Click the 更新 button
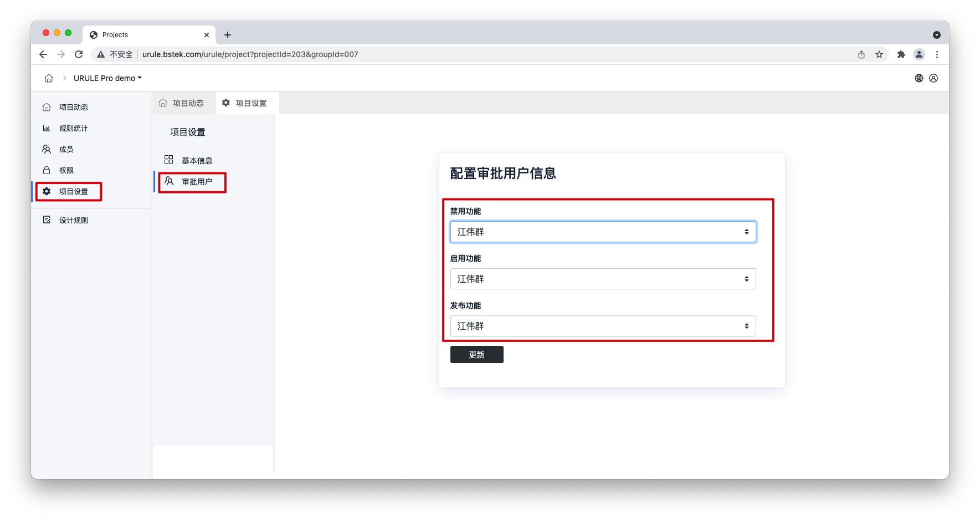The height and width of the screenshot is (520, 980). pos(476,355)
